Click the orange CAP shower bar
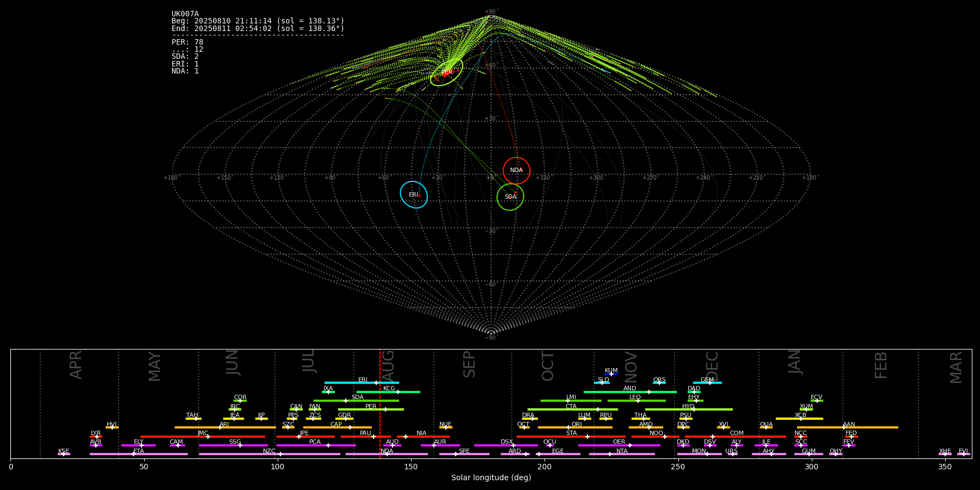 338,427
